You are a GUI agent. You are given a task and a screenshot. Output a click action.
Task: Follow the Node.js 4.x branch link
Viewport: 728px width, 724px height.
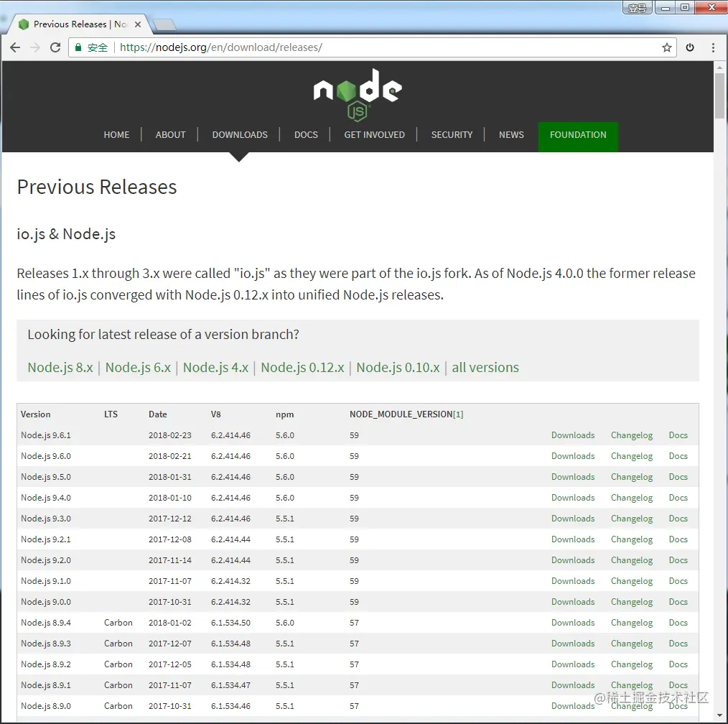215,367
